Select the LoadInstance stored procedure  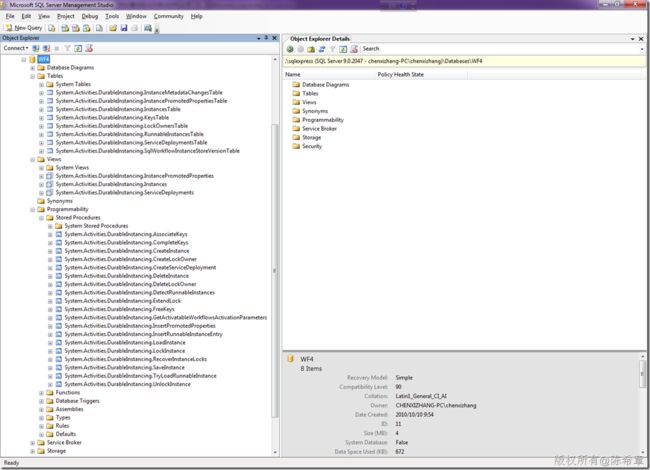tap(125, 342)
